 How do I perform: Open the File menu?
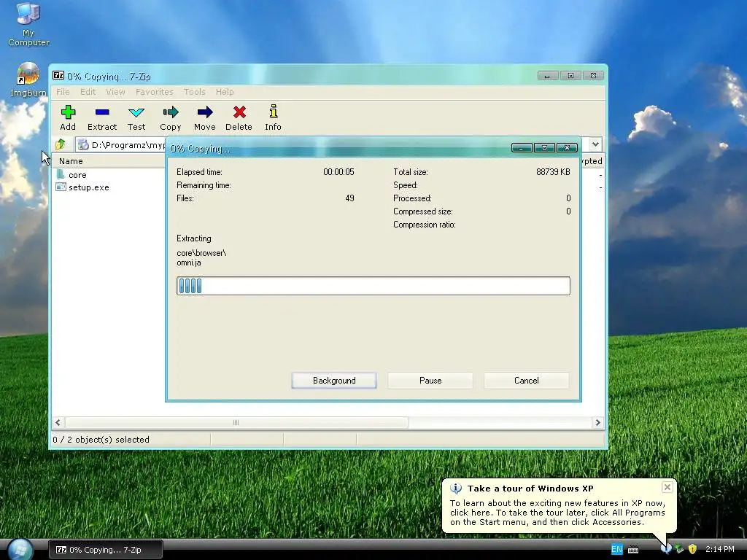pyautogui.click(x=63, y=92)
